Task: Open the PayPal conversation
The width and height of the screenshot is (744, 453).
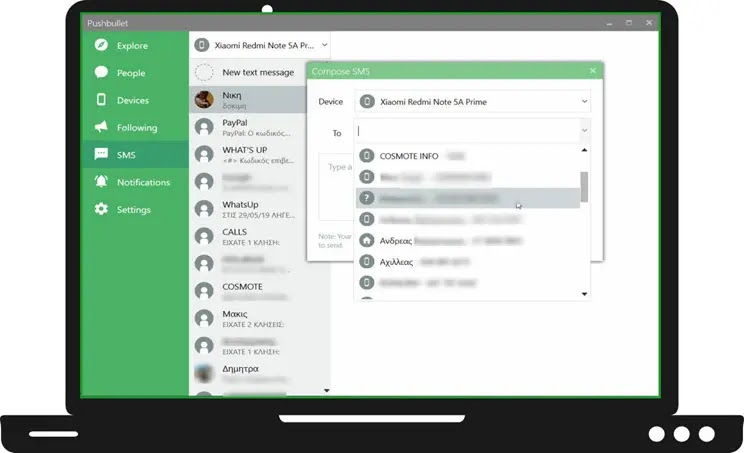Action: 248,127
